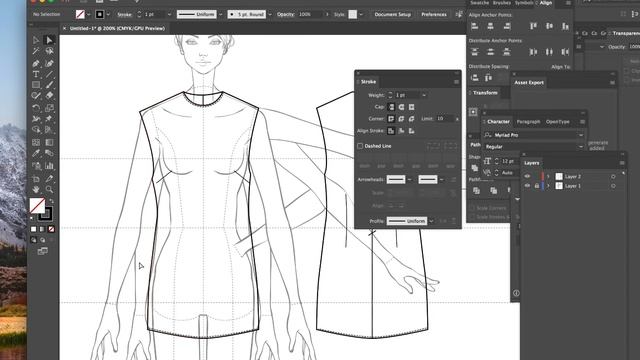The height and width of the screenshot is (360, 640).
Task: Open the Stroke panel options menu
Action: point(456,82)
